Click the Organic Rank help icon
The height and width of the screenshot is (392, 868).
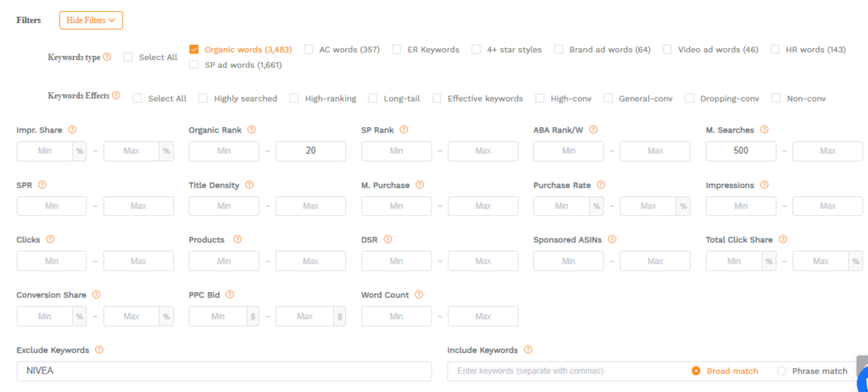(252, 130)
